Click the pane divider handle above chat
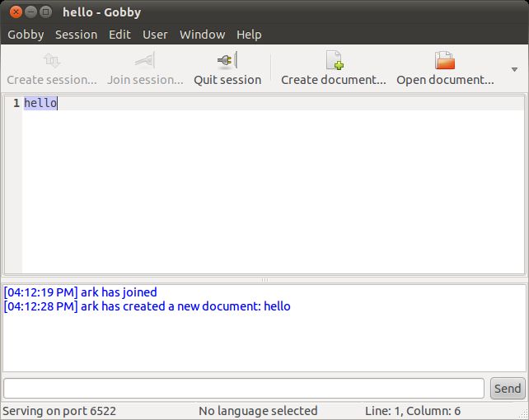The width and height of the screenshot is (529, 420). click(x=264, y=280)
